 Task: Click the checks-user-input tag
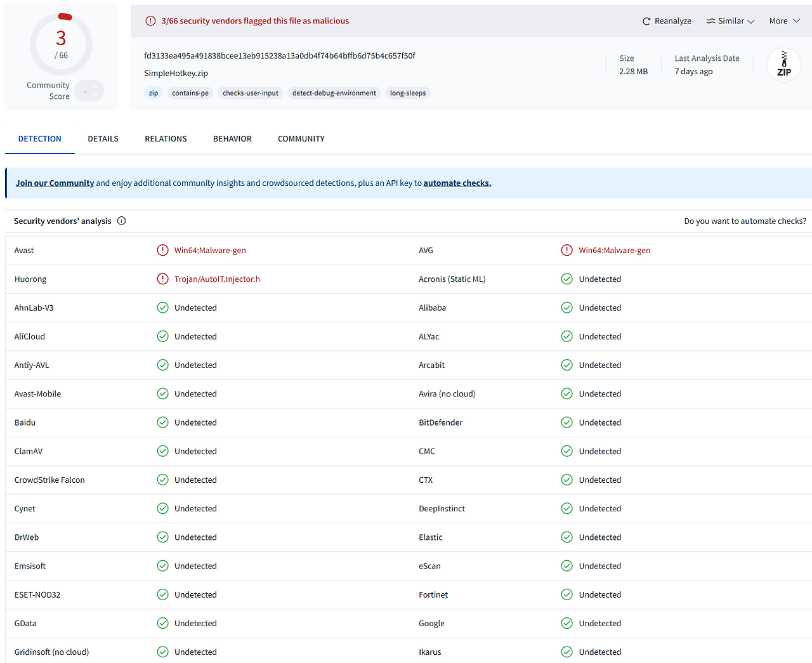coord(251,93)
